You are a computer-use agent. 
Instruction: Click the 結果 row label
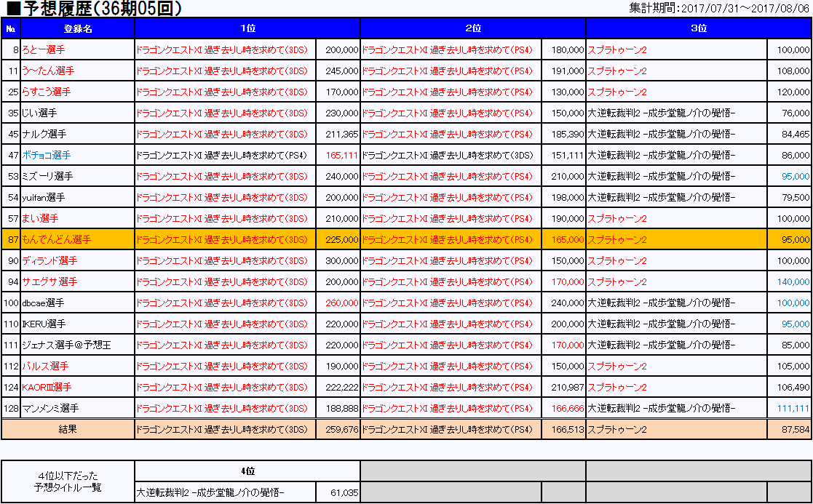[68, 429]
